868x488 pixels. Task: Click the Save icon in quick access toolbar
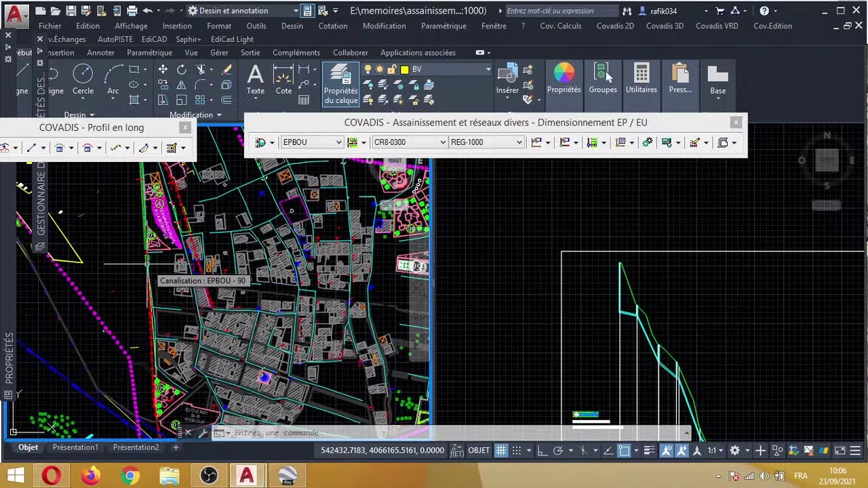pyautogui.click(x=72, y=11)
